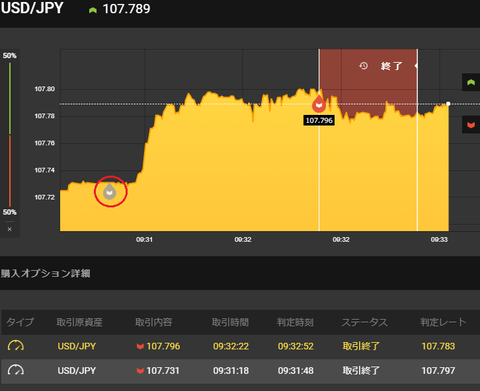The height and width of the screenshot is (391, 480).
Task: Click the bottom 50% label on the gauge
Action: [10, 212]
